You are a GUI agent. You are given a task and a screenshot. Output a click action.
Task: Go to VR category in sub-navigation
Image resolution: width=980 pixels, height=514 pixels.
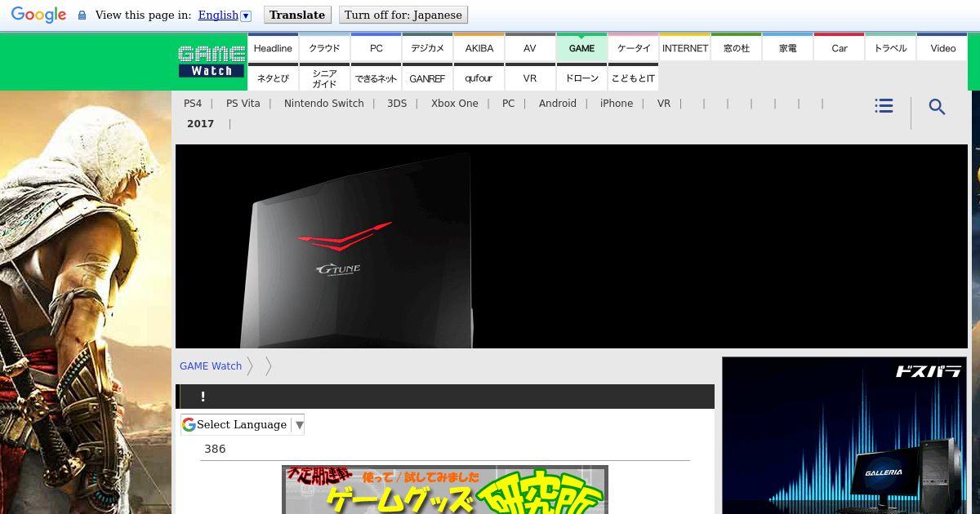(x=664, y=104)
